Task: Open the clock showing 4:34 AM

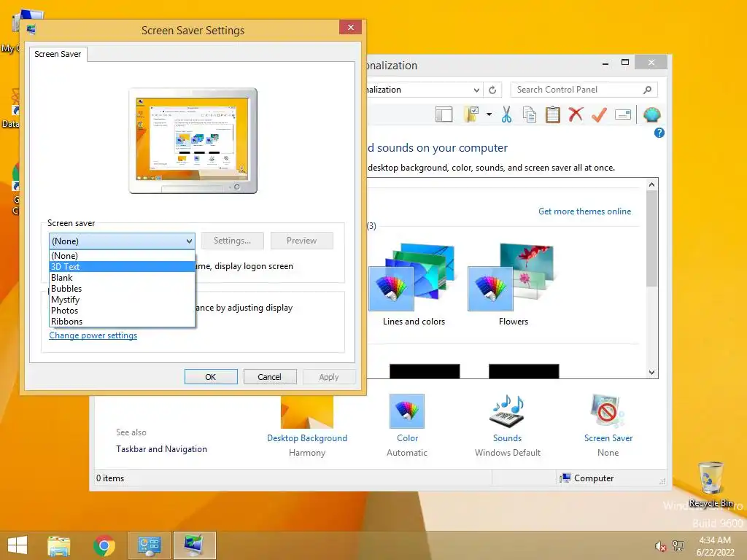Action: (x=715, y=546)
